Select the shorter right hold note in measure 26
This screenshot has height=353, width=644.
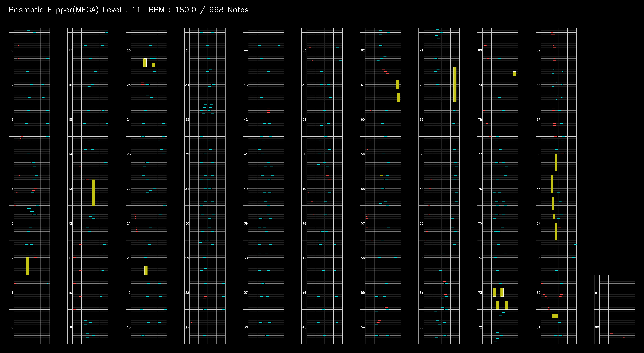click(153, 65)
